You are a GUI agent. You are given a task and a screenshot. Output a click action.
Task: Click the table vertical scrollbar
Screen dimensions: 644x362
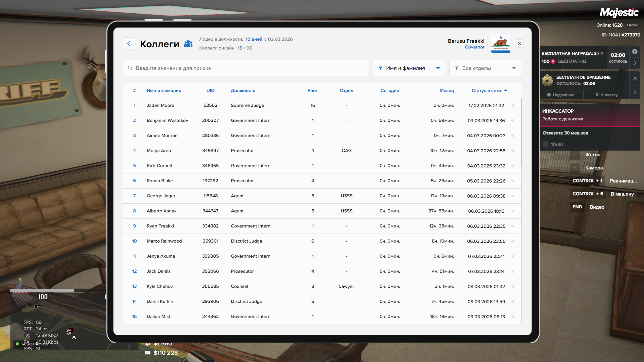[521, 132]
